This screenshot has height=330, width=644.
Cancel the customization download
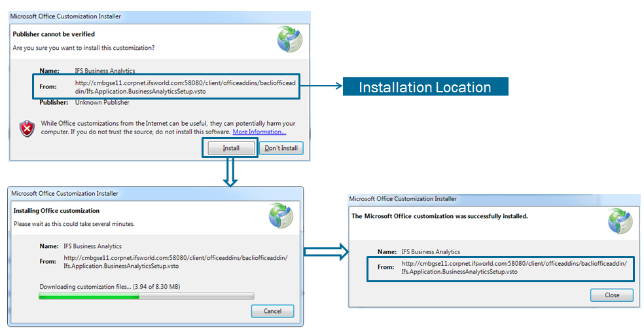[273, 311]
